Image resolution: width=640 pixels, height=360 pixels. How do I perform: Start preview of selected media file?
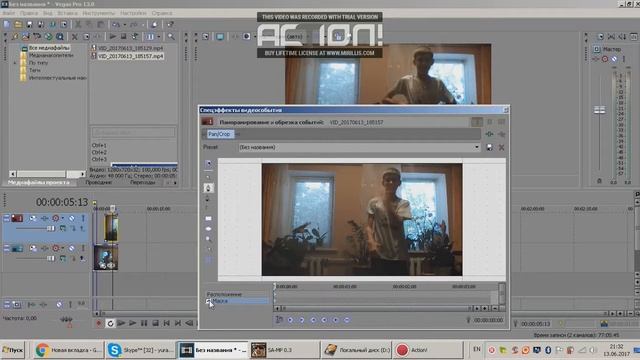pos(113,37)
